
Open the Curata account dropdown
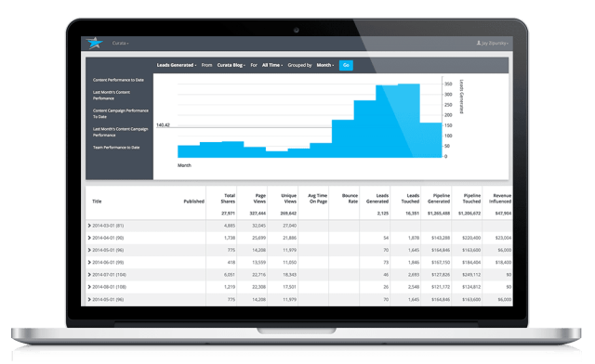click(120, 44)
